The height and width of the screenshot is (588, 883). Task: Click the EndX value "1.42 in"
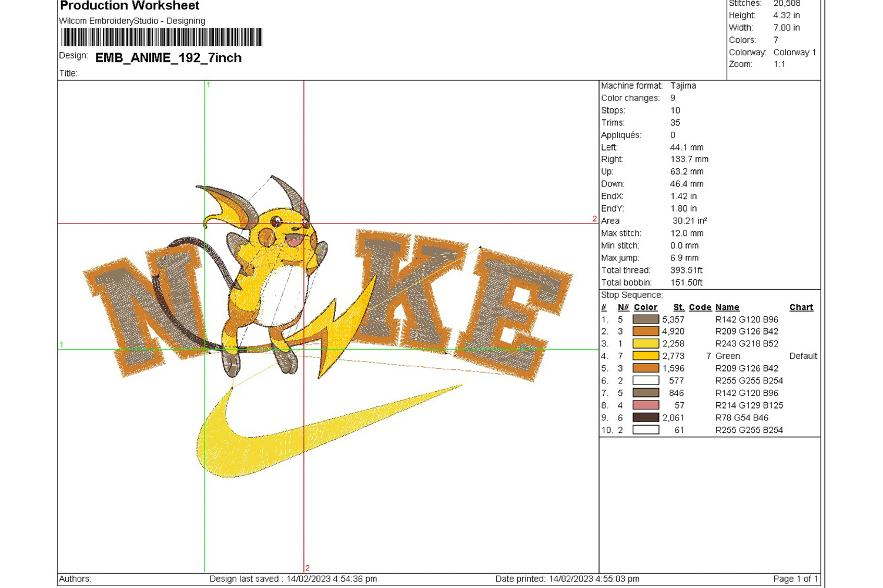684,196
